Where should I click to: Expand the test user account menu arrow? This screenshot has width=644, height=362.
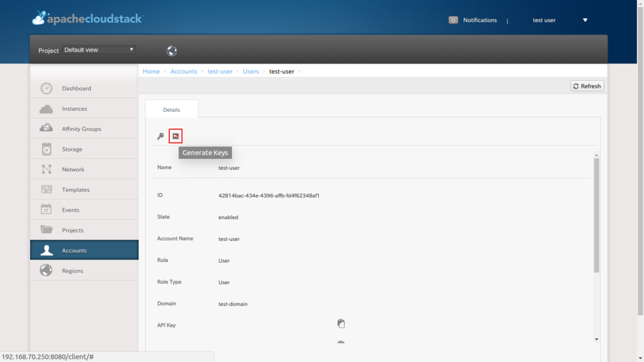pyautogui.click(x=586, y=20)
